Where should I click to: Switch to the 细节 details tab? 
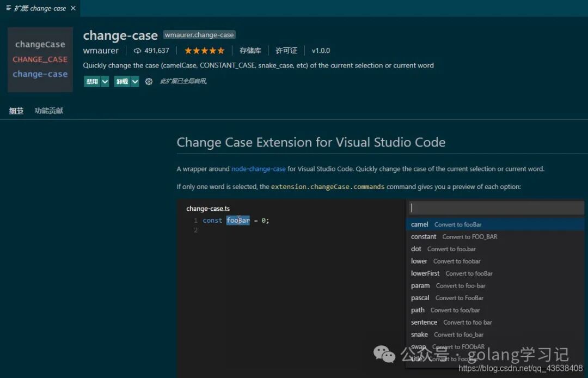coord(16,111)
